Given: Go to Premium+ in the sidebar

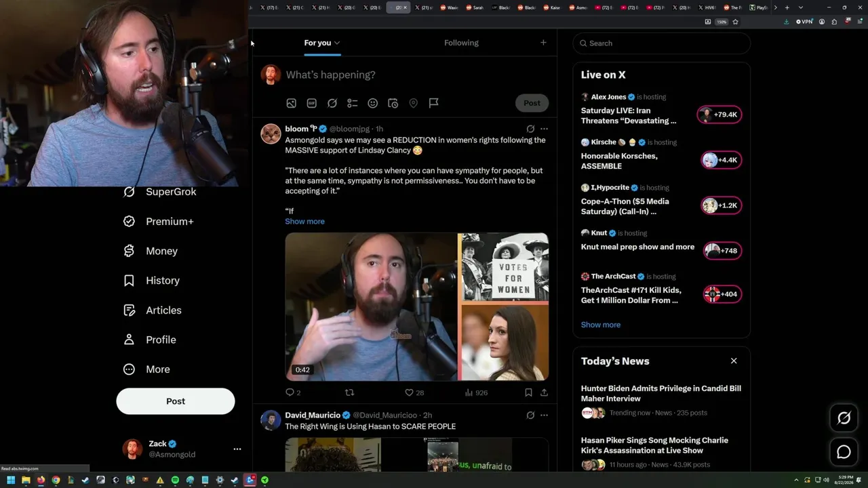Looking at the screenshot, I should click(159, 222).
